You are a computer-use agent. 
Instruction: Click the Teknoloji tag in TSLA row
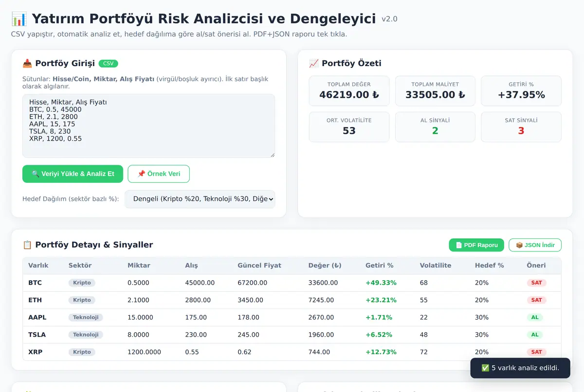[x=86, y=335]
